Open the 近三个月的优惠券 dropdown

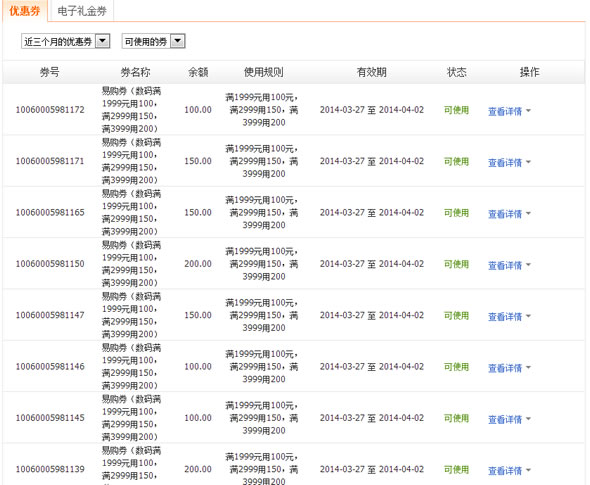pyautogui.click(x=65, y=41)
